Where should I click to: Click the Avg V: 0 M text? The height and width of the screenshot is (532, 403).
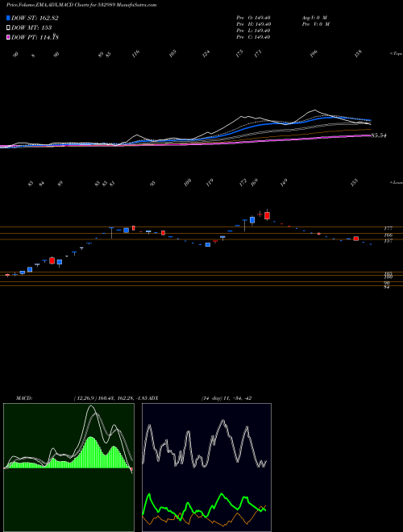click(315, 18)
